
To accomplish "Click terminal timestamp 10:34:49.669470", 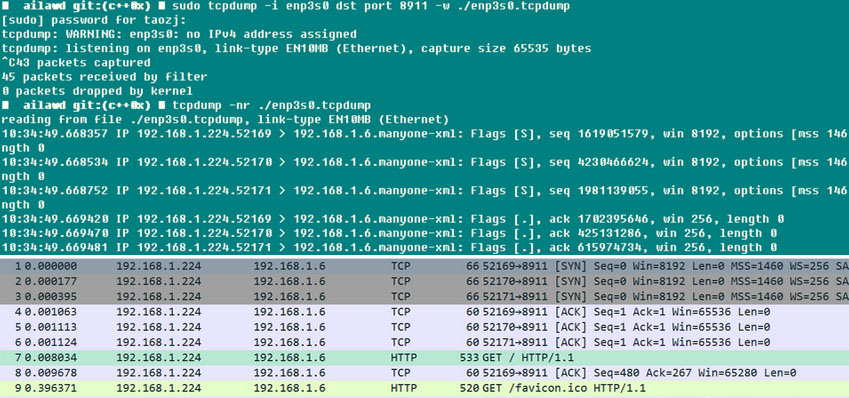I will click(x=54, y=233).
